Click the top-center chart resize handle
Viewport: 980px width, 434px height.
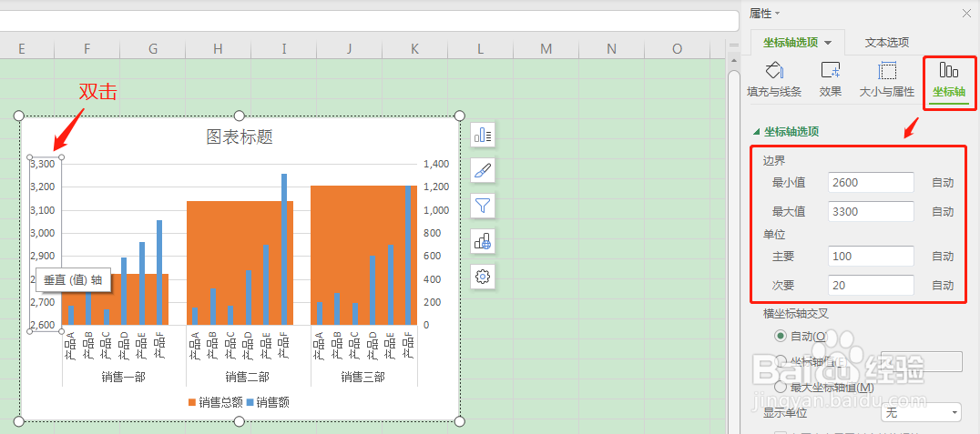[x=239, y=116]
